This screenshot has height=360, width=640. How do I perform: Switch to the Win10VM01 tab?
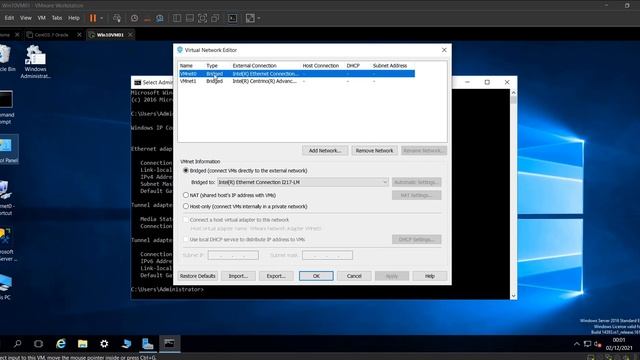point(110,35)
